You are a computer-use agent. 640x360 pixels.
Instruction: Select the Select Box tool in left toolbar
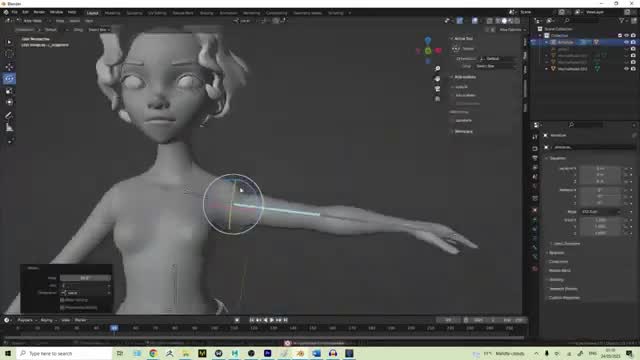(x=9, y=42)
